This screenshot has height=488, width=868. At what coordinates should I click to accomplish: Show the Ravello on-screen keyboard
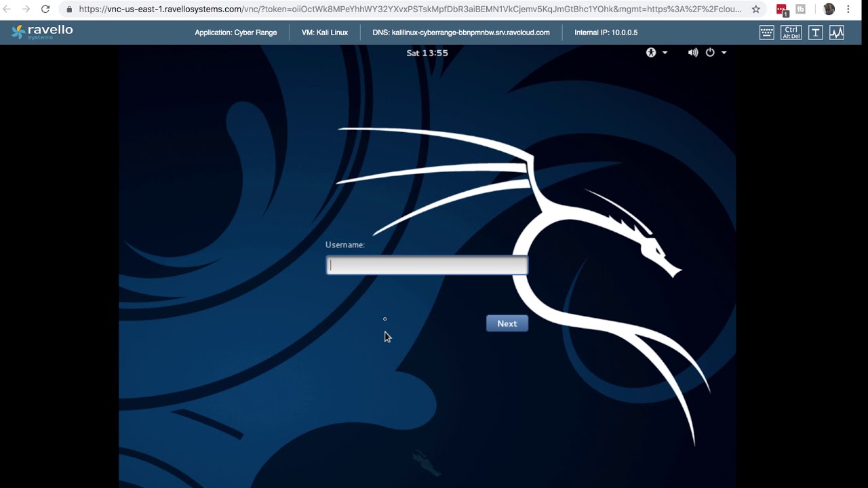coord(767,33)
